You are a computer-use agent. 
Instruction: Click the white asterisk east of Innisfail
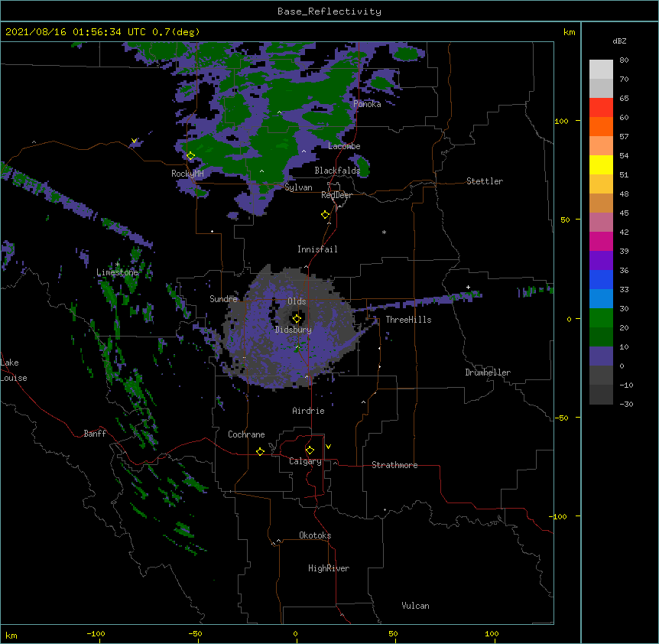tap(384, 232)
